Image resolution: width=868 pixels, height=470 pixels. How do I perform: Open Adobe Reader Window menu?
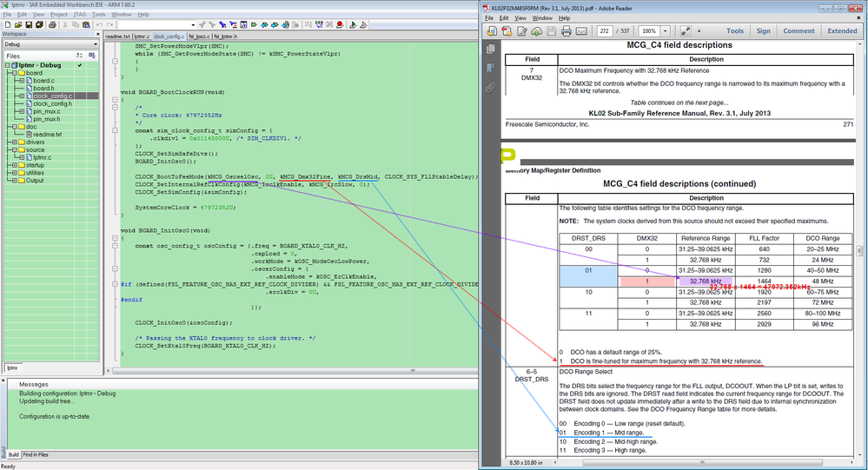[542, 18]
